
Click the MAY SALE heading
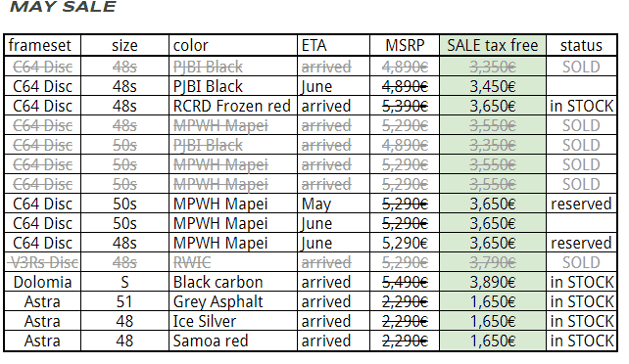[63, 7]
